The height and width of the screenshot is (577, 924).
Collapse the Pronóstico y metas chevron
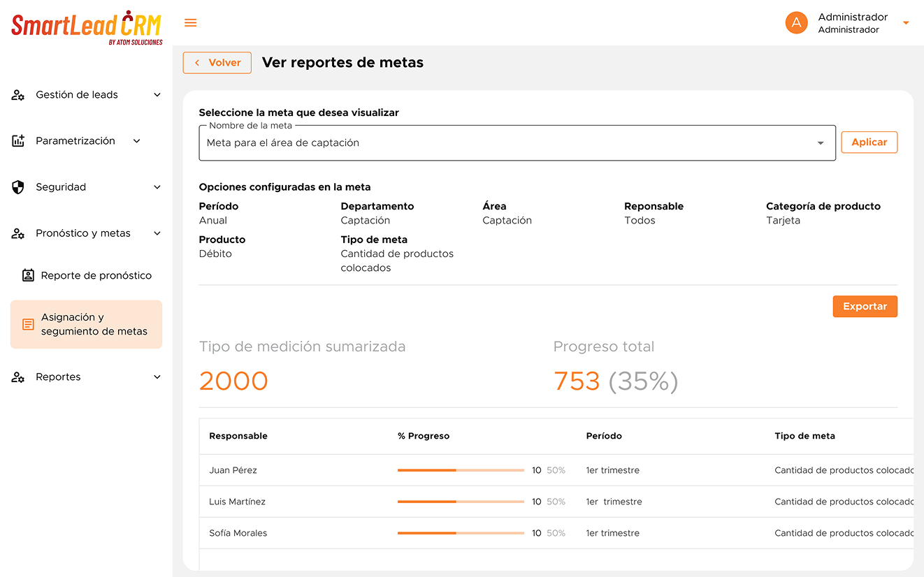[157, 233]
